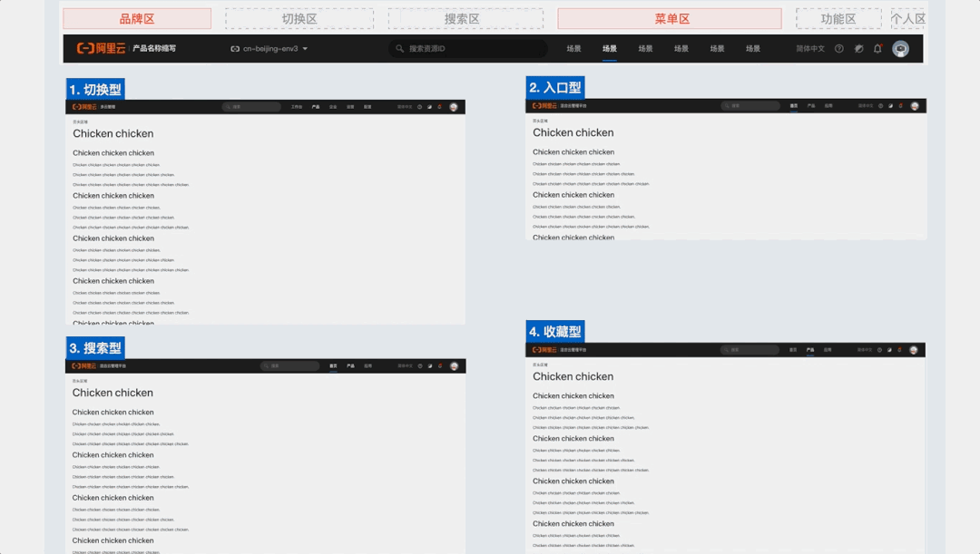Click the 品牌区 label box
This screenshot has height=554, width=980.
click(137, 19)
